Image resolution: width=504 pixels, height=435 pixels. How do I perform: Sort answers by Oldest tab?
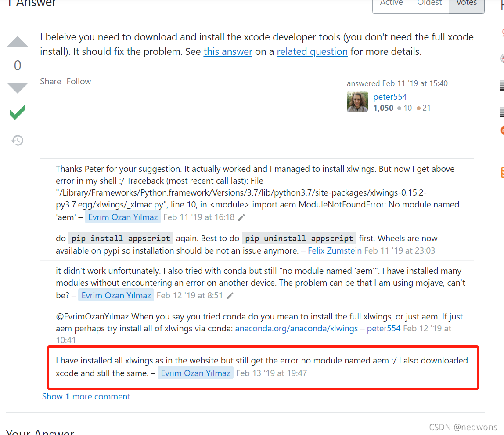coord(429,4)
